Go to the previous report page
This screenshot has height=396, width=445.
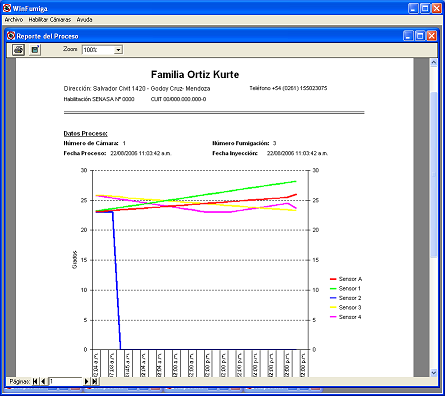pos(43,381)
